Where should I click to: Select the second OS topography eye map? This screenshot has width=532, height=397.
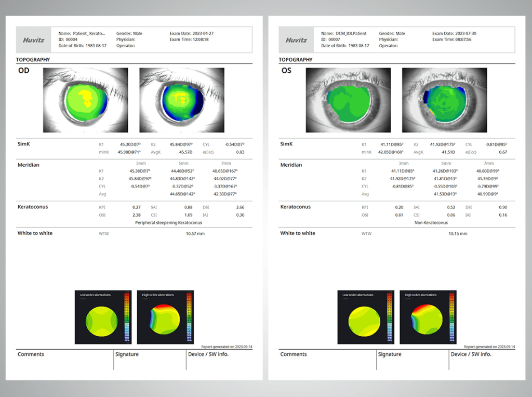click(x=445, y=100)
